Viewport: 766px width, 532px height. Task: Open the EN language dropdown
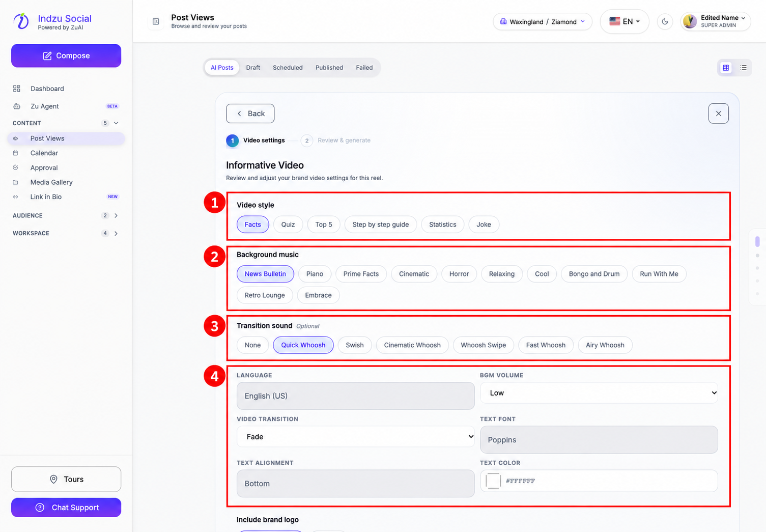pos(625,21)
